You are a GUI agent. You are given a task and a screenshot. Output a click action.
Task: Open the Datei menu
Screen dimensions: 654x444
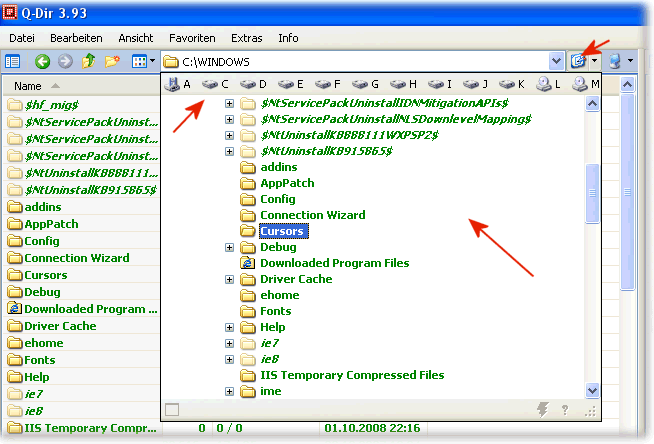click(22, 38)
